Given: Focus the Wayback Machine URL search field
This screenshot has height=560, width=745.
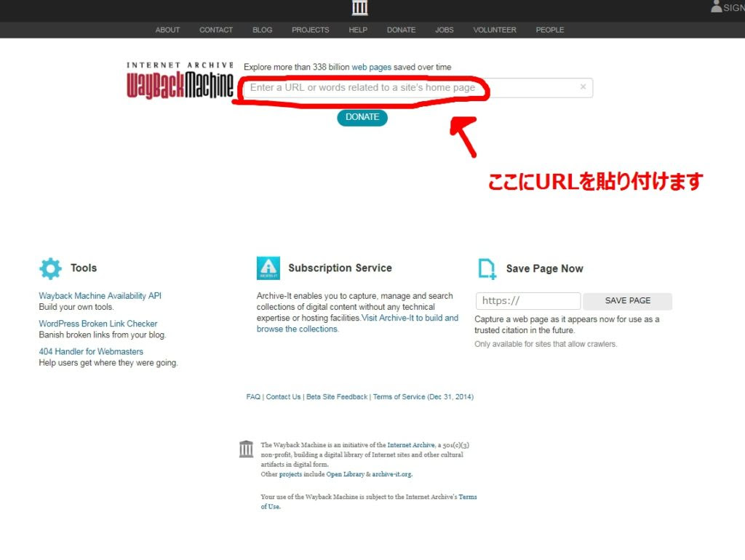Looking at the screenshot, I should (x=418, y=88).
